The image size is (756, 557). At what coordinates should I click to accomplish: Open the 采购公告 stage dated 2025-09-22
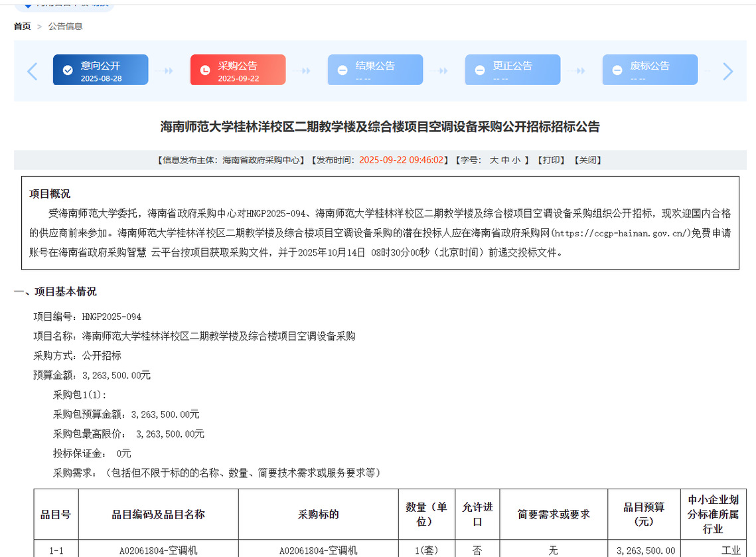pos(238,70)
